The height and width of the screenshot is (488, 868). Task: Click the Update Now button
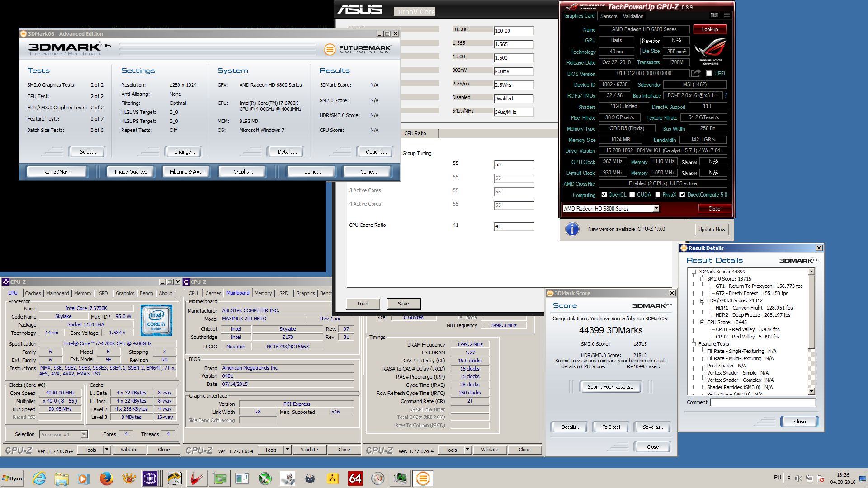click(x=712, y=229)
